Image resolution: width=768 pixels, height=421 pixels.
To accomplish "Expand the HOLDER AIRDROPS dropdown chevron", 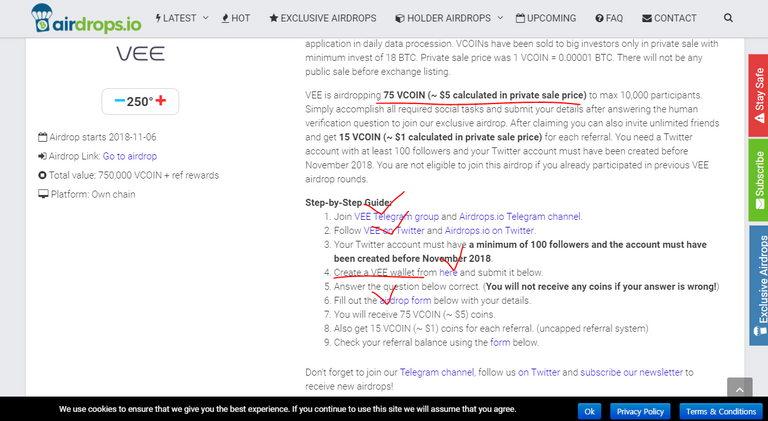I will pos(500,18).
